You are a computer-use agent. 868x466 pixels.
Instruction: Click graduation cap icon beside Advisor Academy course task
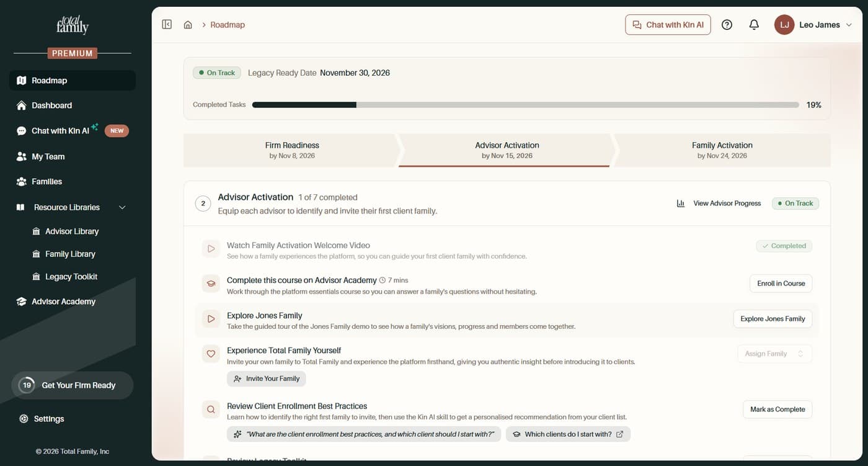coord(211,284)
